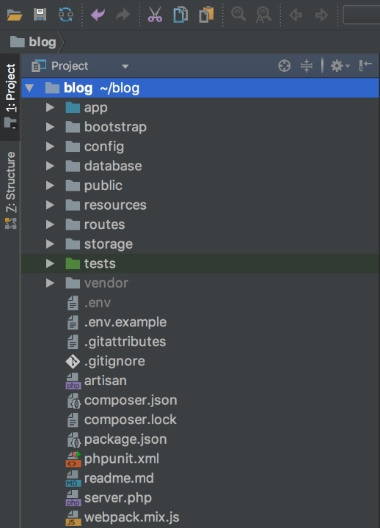Expand the routes folder arrow

50,225
